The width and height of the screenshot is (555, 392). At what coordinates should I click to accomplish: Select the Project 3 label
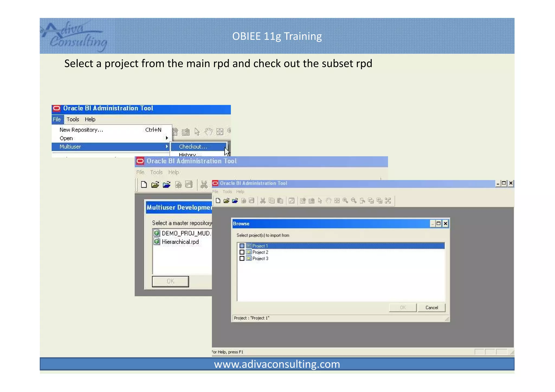(260, 258)
